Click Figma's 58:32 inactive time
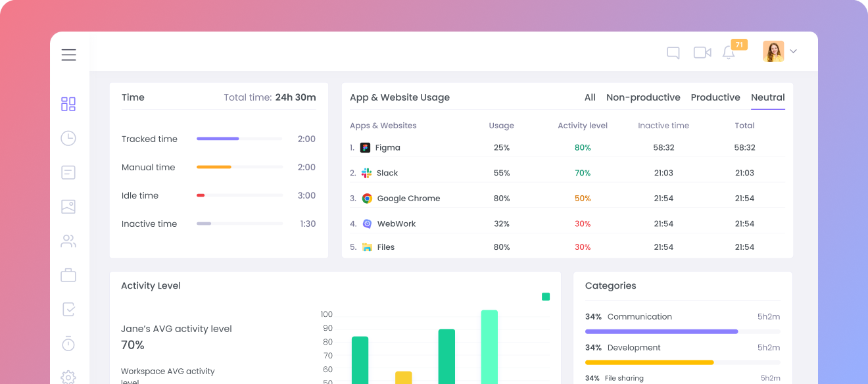The height and width of the screenshot is (384, 868). click(663, 148)
